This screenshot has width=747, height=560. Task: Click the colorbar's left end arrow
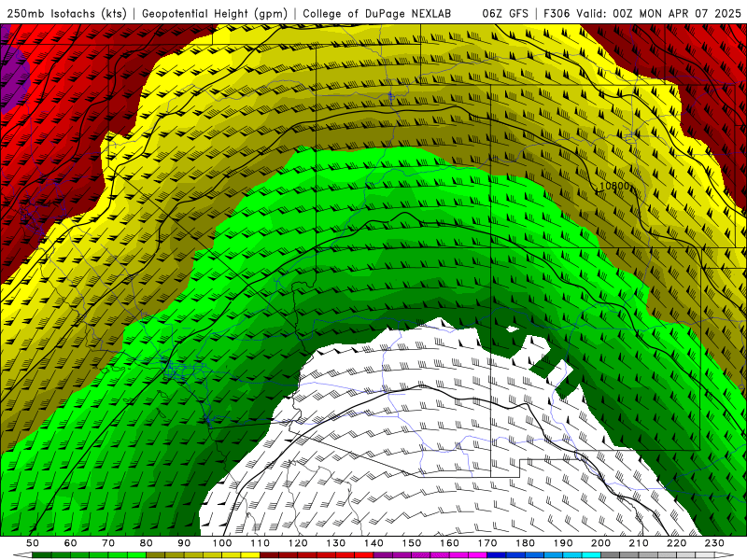[x=22, y=555]
